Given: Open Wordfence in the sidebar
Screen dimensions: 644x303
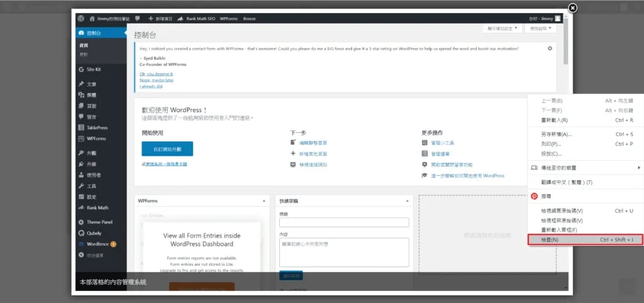Looking at the screenshot, I should click(x=101, y=244).
